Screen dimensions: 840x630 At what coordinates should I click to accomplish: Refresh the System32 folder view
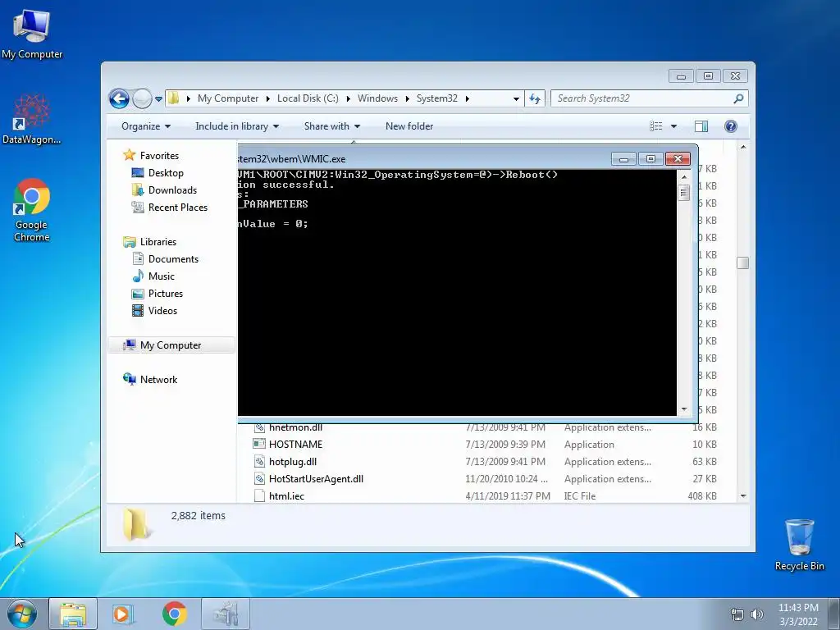[x=535, y=98]
